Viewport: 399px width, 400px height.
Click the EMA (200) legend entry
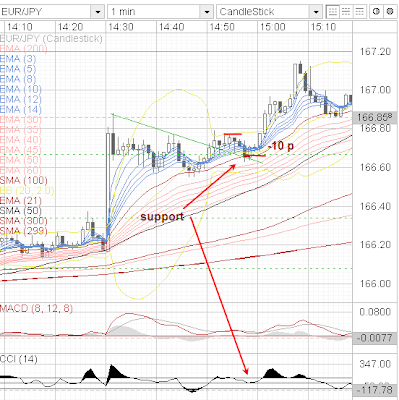[x=23, y=49]
